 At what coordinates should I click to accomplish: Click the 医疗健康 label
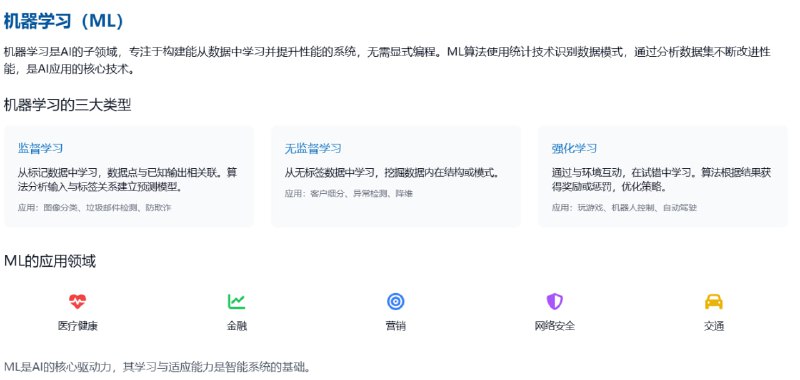(78, 326)
